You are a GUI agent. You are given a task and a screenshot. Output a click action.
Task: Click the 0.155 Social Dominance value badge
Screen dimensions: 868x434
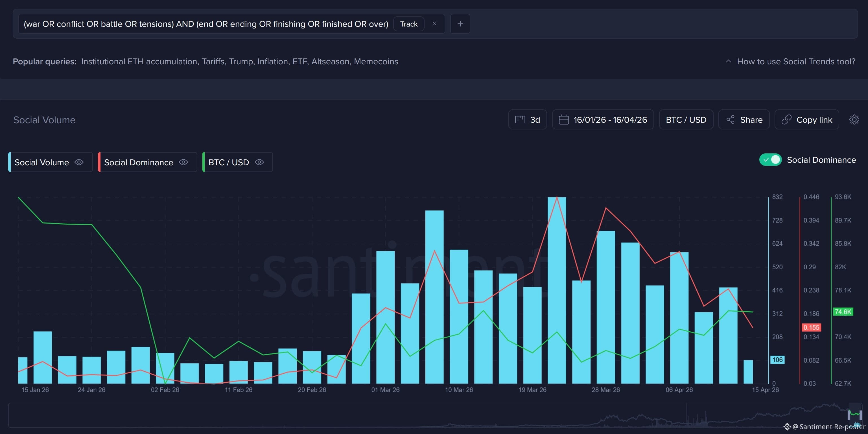pos(811,327)
